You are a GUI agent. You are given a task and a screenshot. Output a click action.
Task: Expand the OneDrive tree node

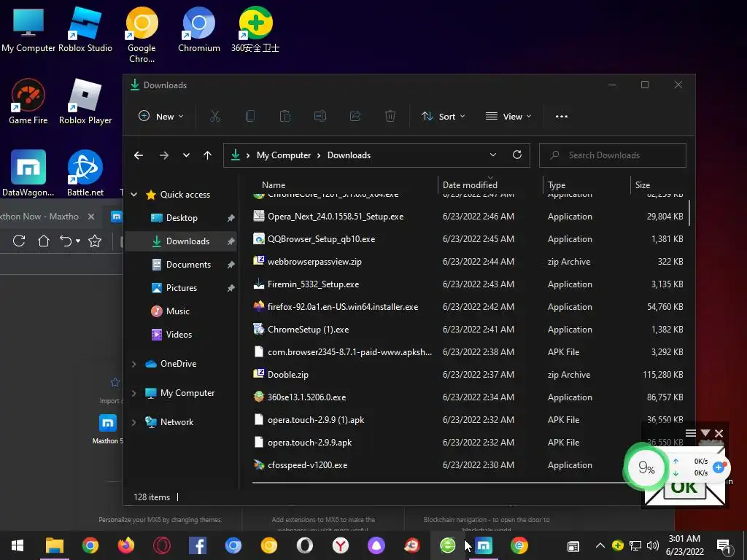134,364
